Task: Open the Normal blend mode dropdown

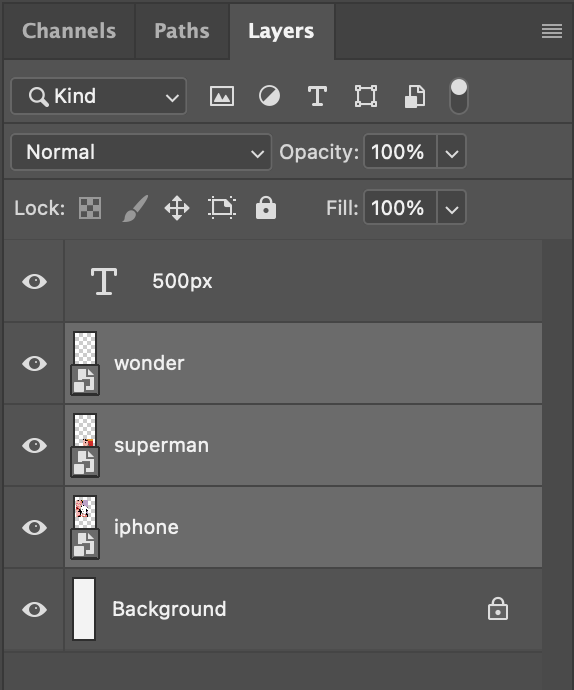Action: (141, 152)
